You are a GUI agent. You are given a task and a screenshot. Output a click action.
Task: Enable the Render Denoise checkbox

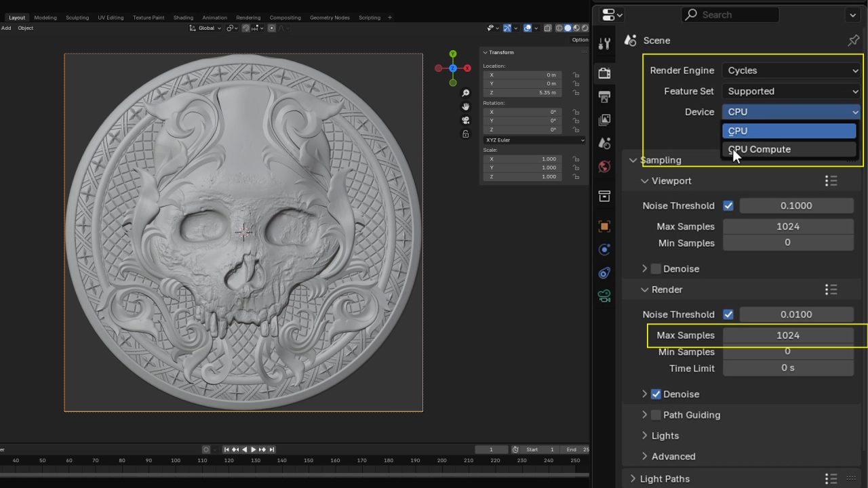pyautogui.click(x=656, y=394)
